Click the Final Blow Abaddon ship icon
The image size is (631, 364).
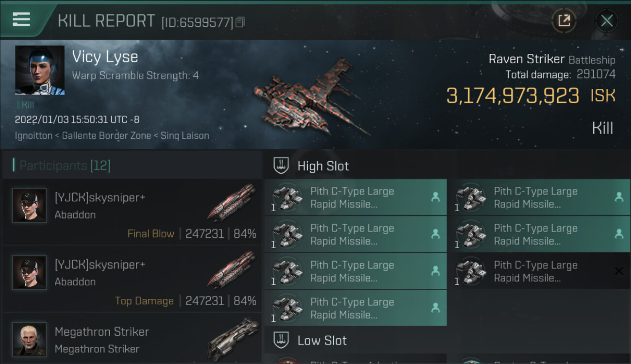point(231,202)
